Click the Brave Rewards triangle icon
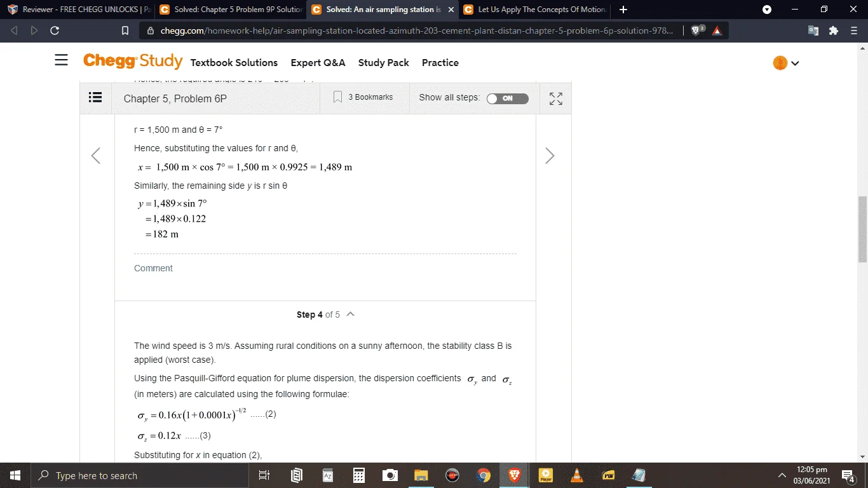 (x=717, y=30)
